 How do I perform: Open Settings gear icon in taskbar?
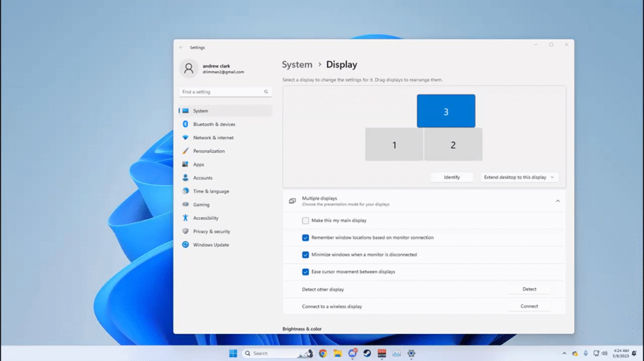pyautogui.click(x=411, y=353)
